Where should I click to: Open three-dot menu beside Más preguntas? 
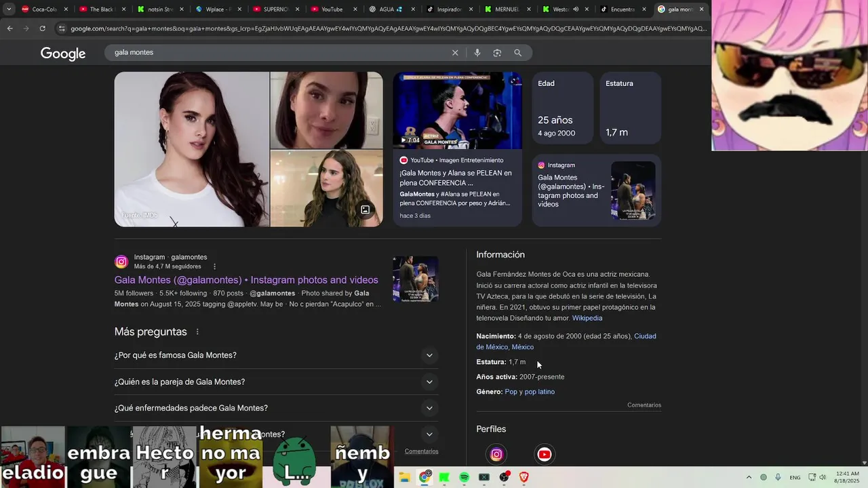click(197, 332)
